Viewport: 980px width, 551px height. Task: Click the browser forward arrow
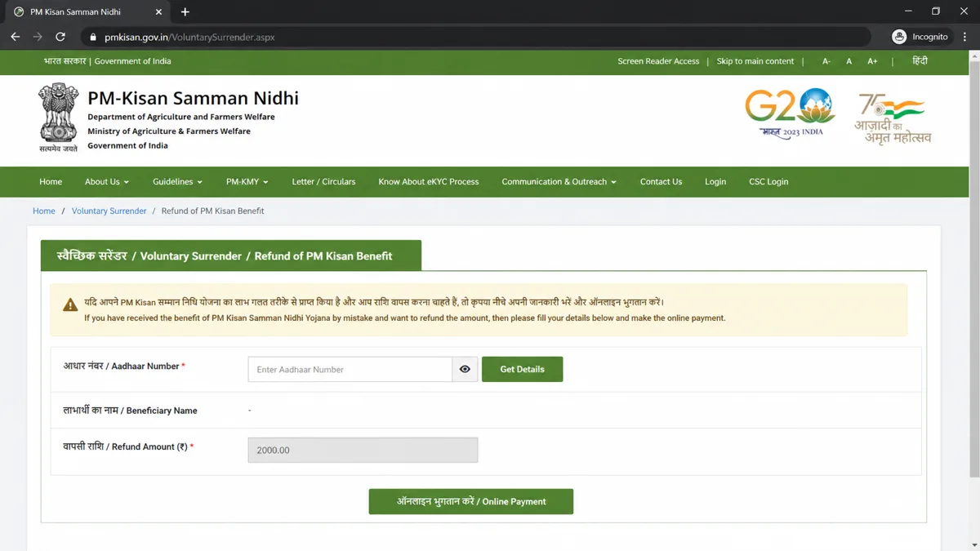tap(38, 37)
